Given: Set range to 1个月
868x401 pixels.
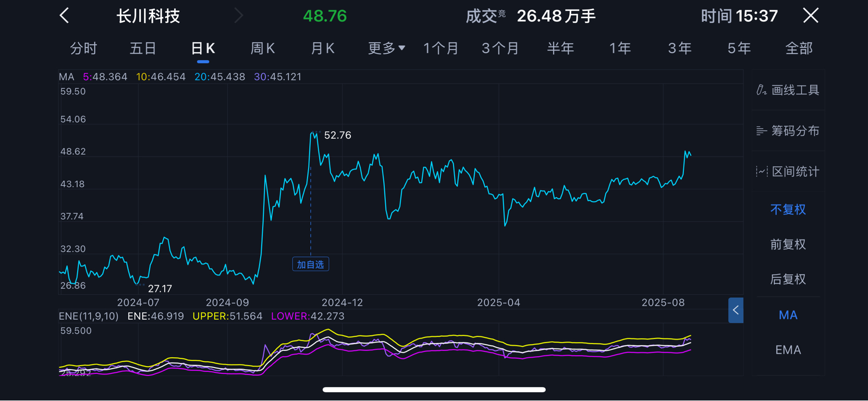Looking at the screenshot, I should point(441,48).
